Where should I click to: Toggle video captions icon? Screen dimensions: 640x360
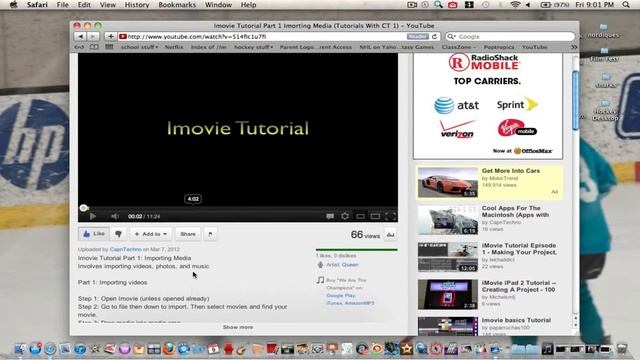tap(330, 216)
